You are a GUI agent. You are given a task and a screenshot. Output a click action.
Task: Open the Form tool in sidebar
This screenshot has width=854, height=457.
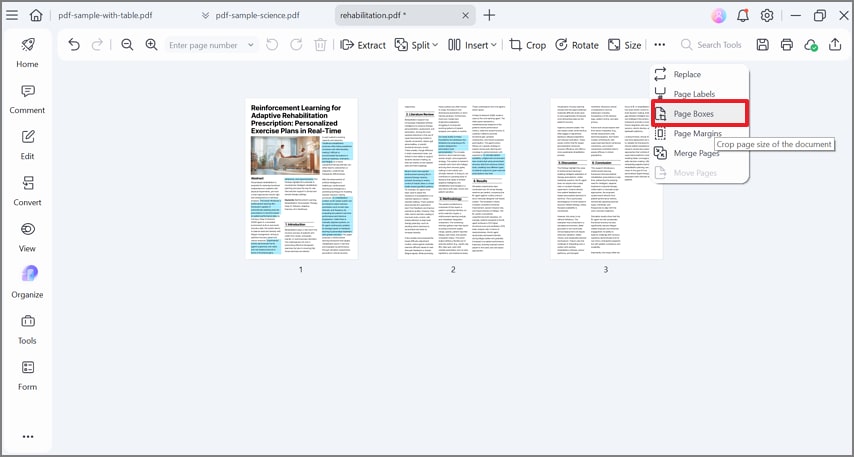click(27, 376)
